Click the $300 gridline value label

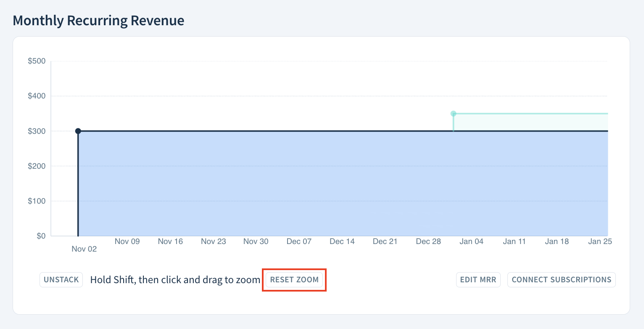(x=37, y=131)
